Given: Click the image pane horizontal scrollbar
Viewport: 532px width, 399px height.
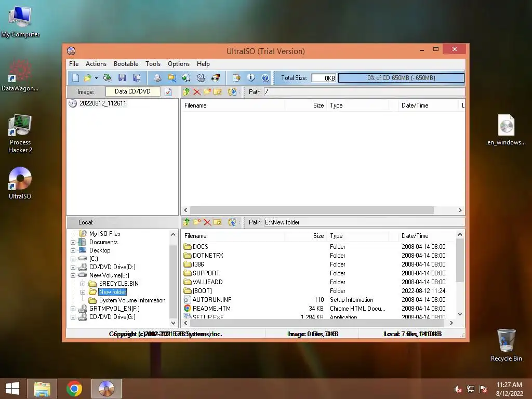Looking at the screenshot, I should 312,210.
